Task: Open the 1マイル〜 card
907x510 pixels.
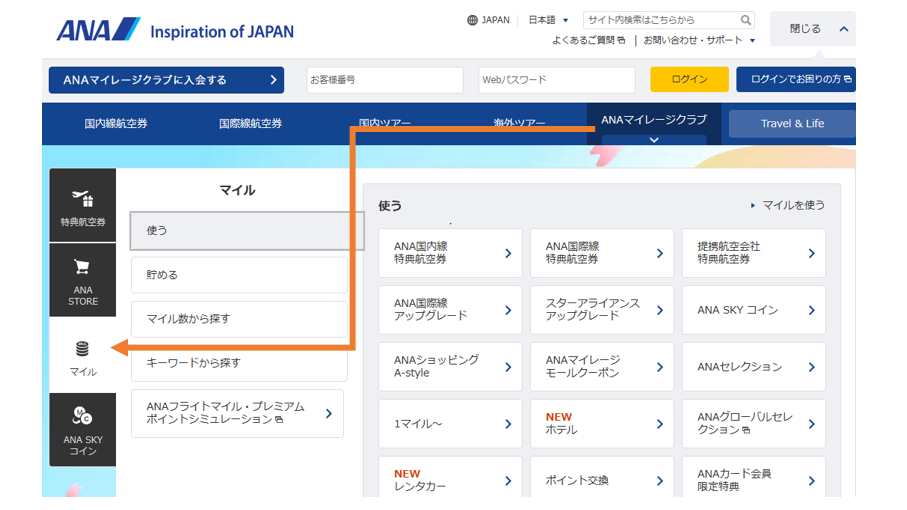Action: (x=450, y=424)
